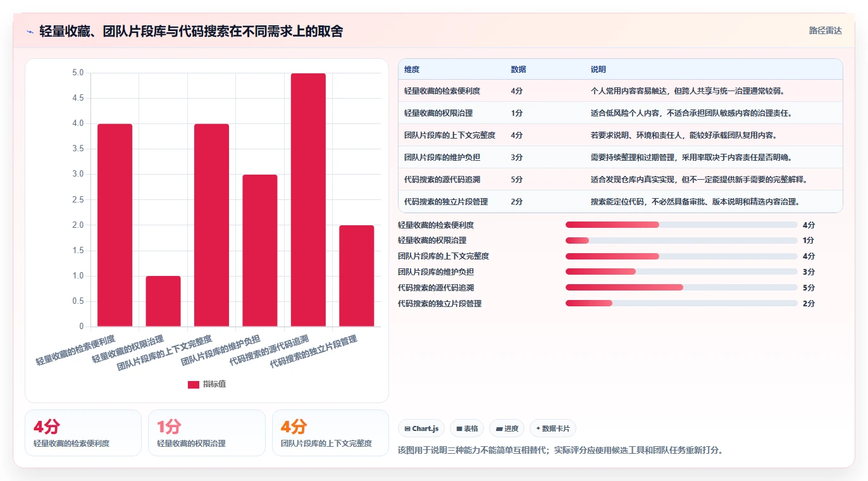Select table cell 代码搜索的独立片段管理

pyautogui.click(x=446, y=202)
